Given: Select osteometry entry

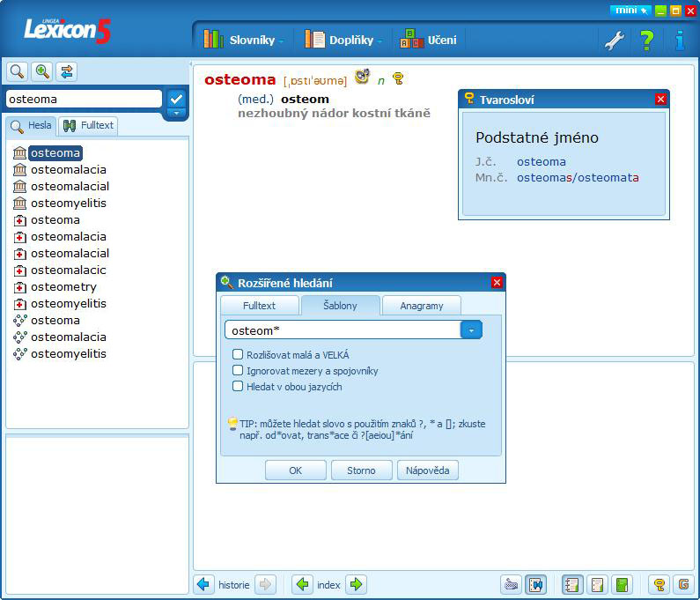Looking at the screenshot, I should coord(63,287).
